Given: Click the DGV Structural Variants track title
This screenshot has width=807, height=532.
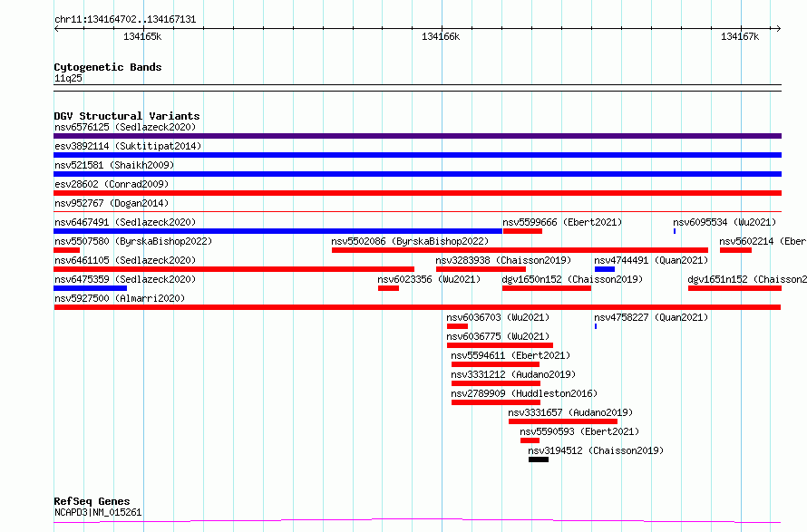Looking at the screenshot, I should (x=127, y=116).
